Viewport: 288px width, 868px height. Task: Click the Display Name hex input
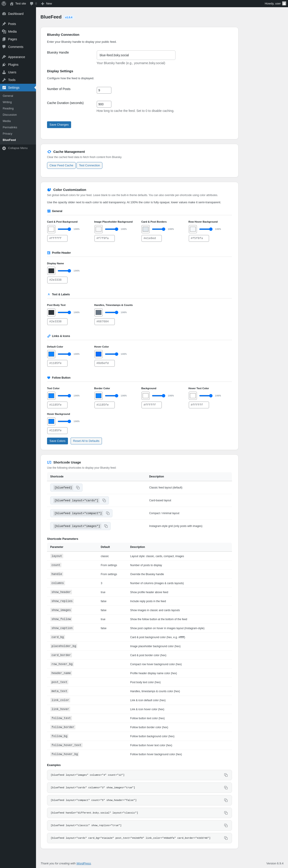(57, 280)
